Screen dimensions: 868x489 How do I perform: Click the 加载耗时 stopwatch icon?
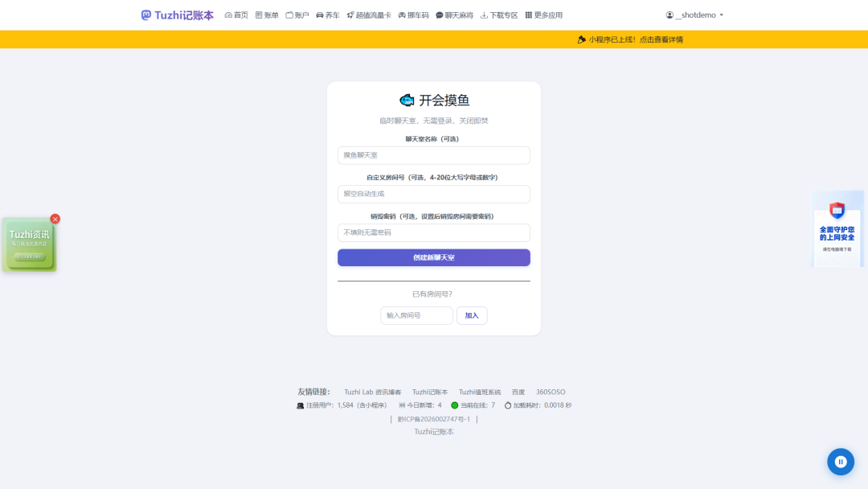(x=508, y=405)
